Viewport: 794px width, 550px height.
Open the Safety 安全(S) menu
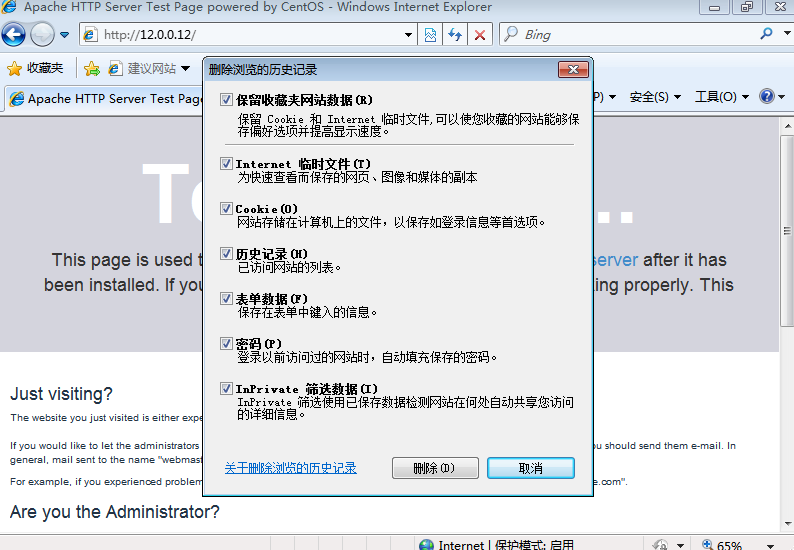pyautogui.click(x=655, y=97)
